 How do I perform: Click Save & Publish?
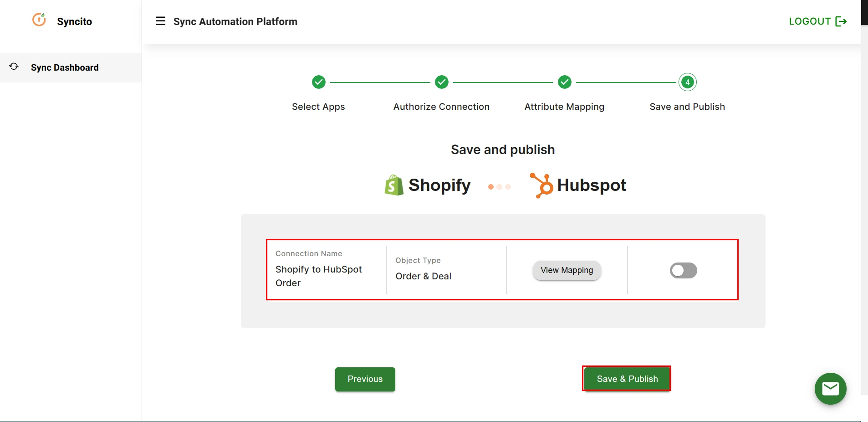coord(626,379)
